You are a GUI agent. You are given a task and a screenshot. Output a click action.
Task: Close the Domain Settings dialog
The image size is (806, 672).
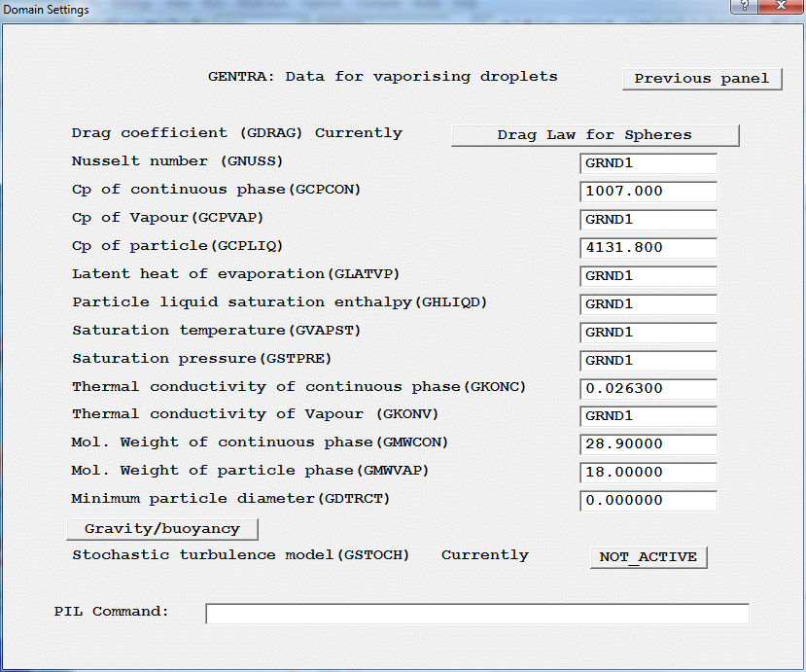780,9
